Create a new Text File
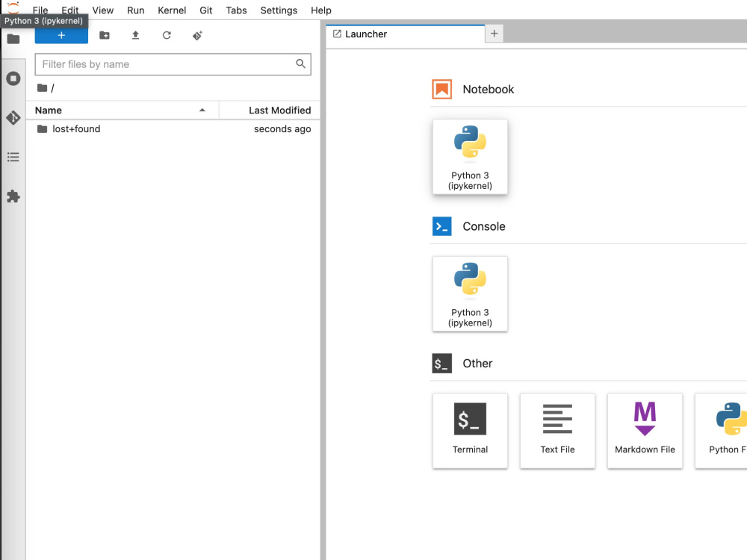The image size is (747, 560). [557, 431]
